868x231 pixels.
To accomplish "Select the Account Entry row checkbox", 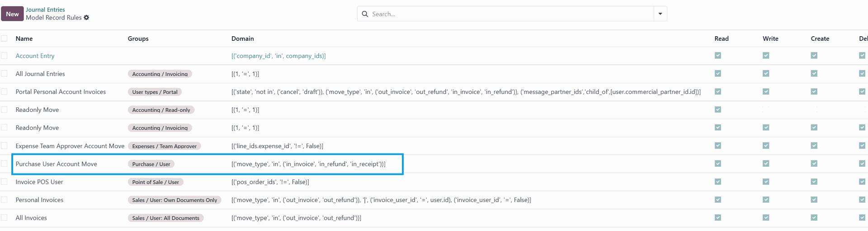I will (4, 56).
